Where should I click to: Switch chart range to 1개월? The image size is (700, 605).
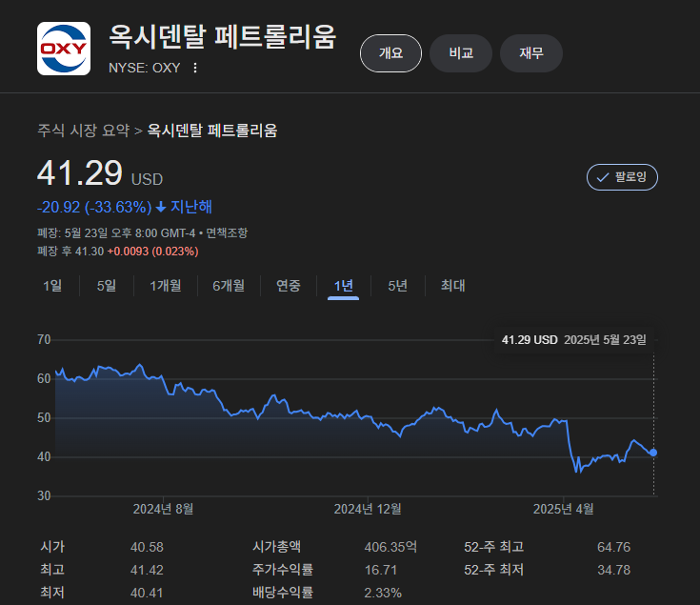point(166,285)
